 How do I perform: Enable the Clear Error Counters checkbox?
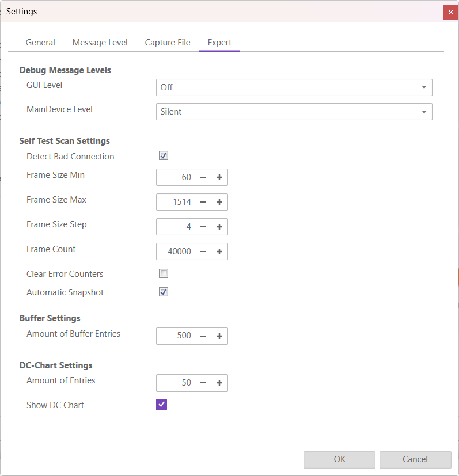[x=163, y=273]
